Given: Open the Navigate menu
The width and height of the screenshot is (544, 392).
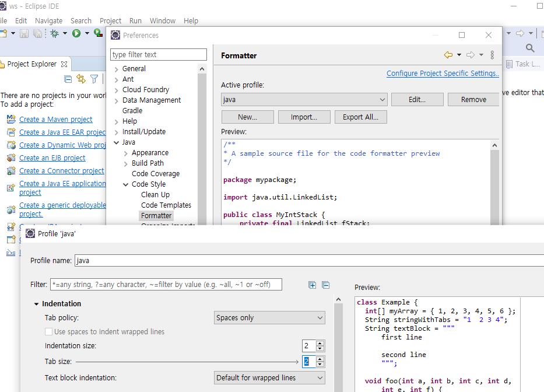Looking at the screenshot, I should click(48, 21).
